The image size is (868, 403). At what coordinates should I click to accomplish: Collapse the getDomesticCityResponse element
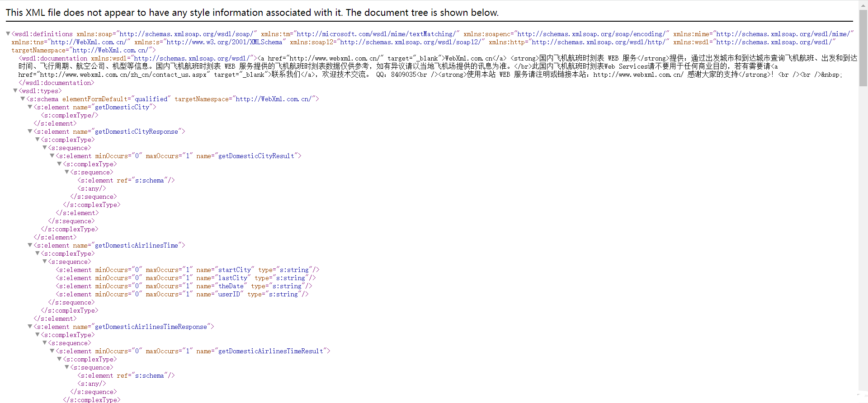pyautogui.click(x=30, y=131)
